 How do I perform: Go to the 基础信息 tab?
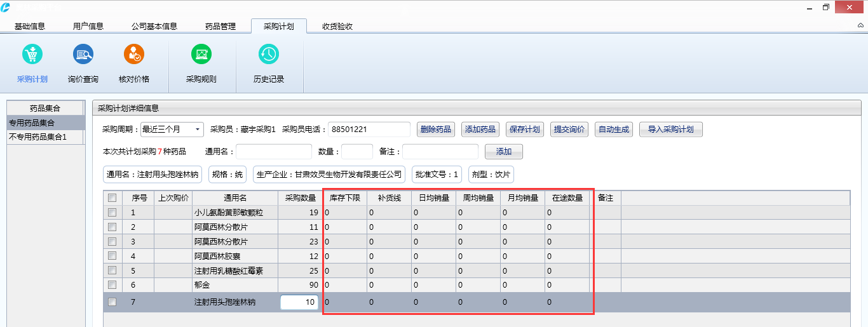click(x=30, y=27)
